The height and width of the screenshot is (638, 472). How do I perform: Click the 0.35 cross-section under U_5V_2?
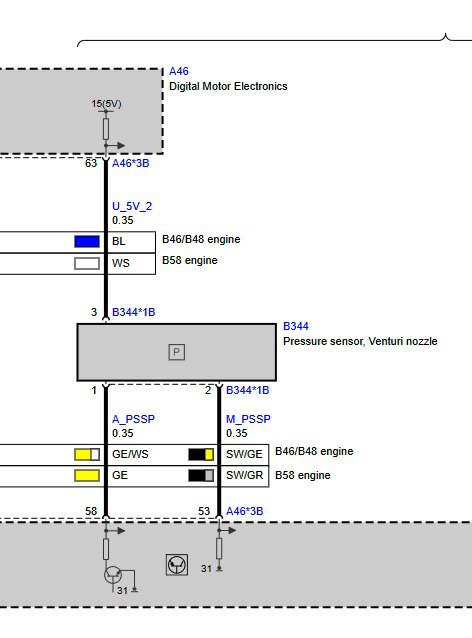123,220
